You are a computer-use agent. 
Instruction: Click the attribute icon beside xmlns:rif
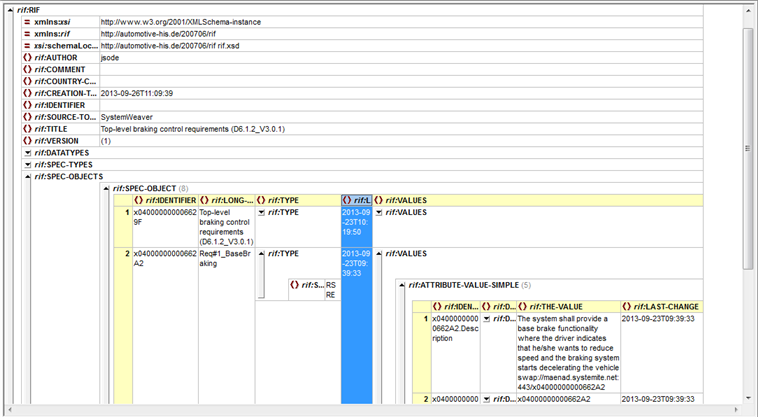point(27,34)
